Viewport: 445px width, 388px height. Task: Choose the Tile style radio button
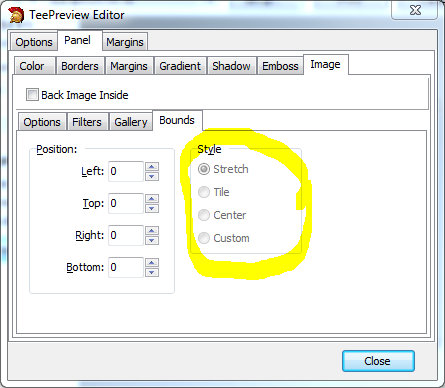[x=204, y=192]
